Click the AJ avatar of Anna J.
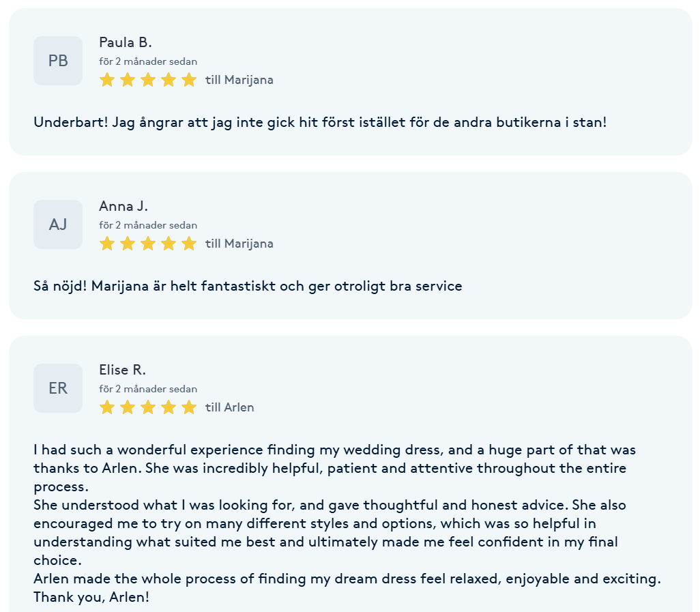 click(x=58, y=224)
